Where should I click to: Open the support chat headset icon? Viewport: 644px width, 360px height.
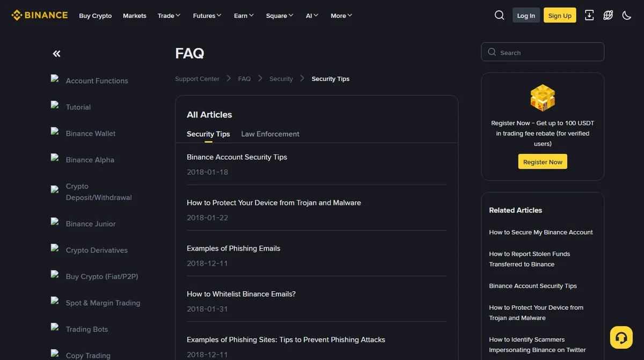[x=621, y=337]
